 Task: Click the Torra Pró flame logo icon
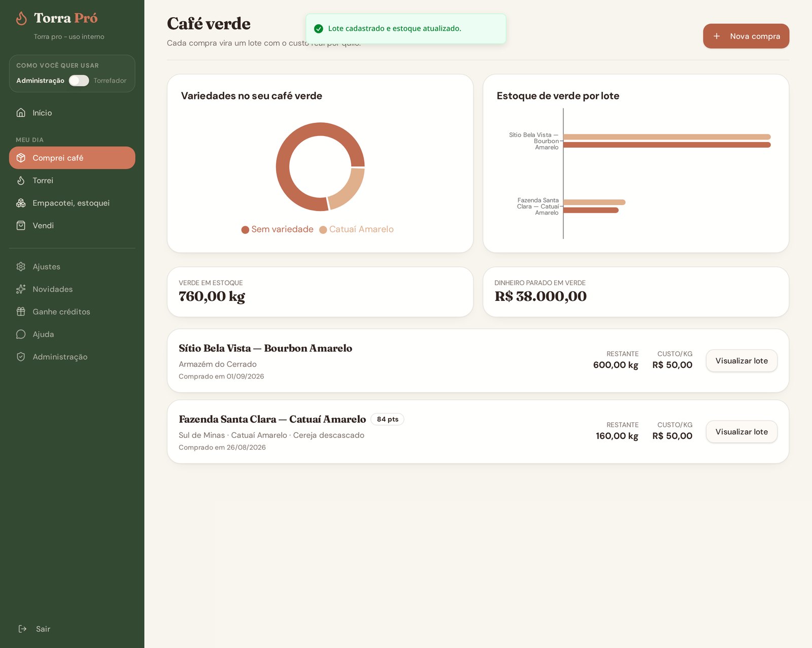pyautogui.click(x=21, y=18)
